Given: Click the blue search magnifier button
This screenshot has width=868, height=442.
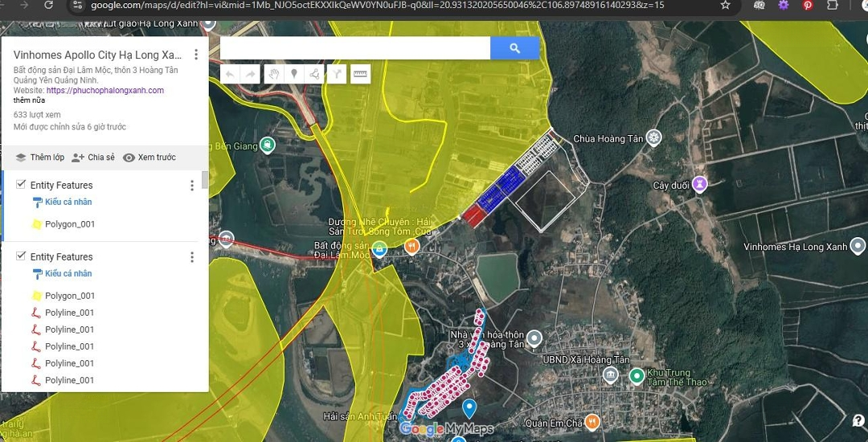Looking at the screenshot, I should (x=515, y=48).
